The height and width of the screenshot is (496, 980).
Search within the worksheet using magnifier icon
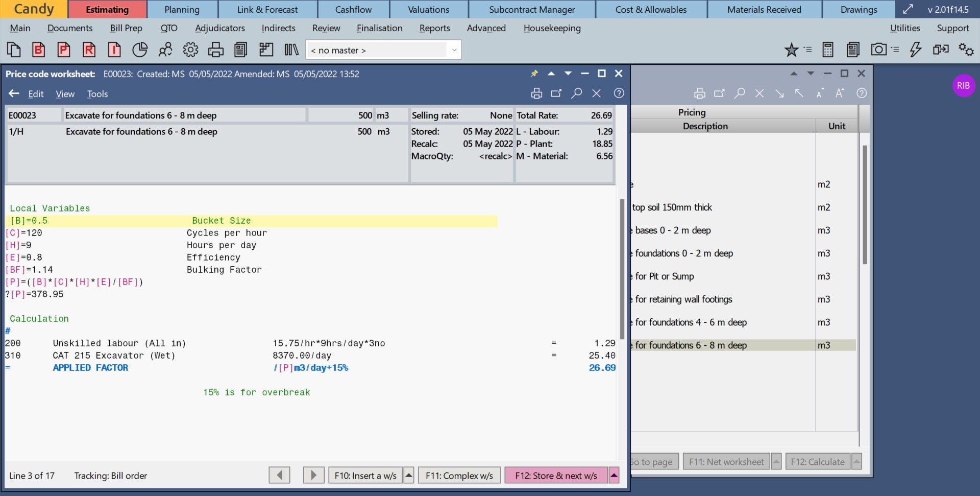[x=577, y=93]
